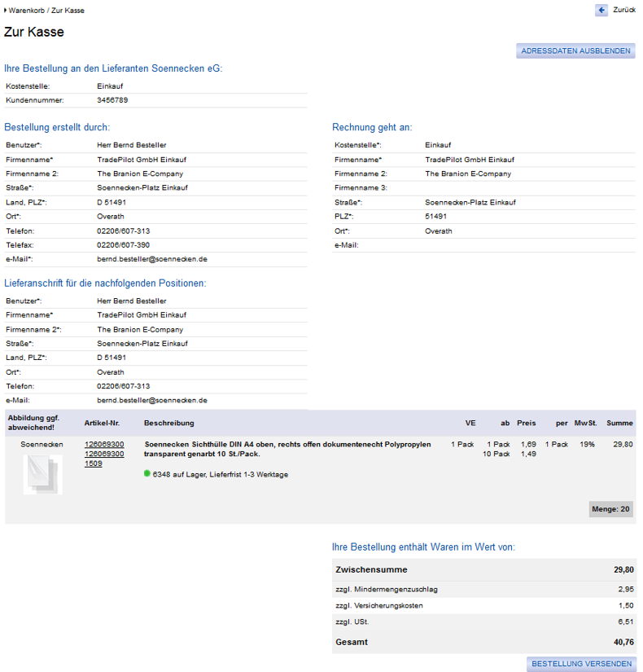The image size is (643, 672).
Task: Click the green stock availability indicator
Action: click(x=147, y=473)
